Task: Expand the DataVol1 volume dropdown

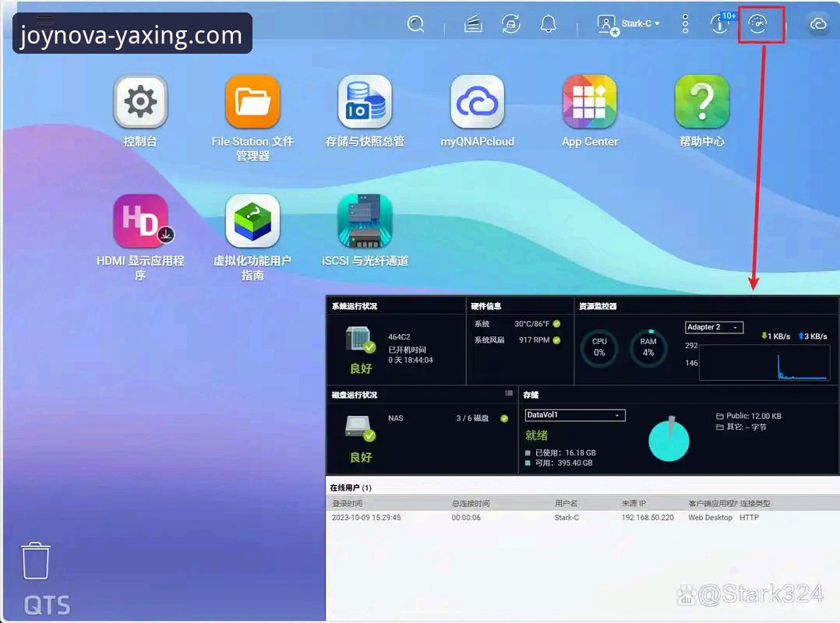Action: click(575, 415)
